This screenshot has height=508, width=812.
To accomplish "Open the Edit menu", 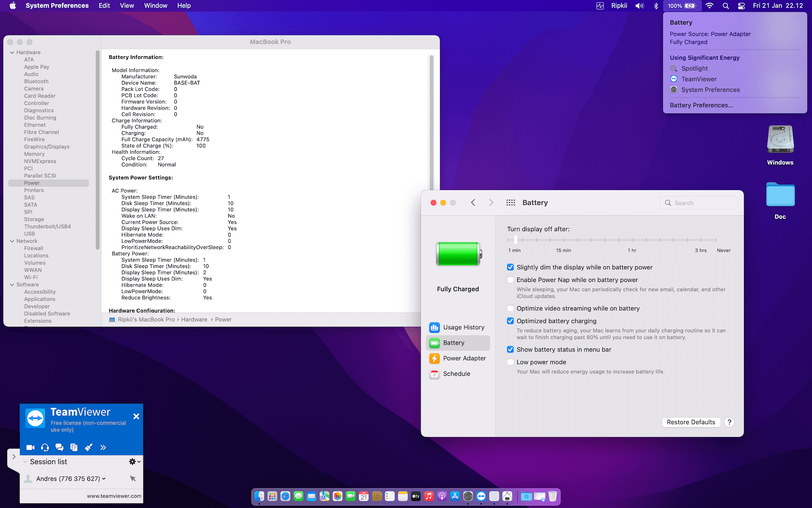I will tap(104, 6).
